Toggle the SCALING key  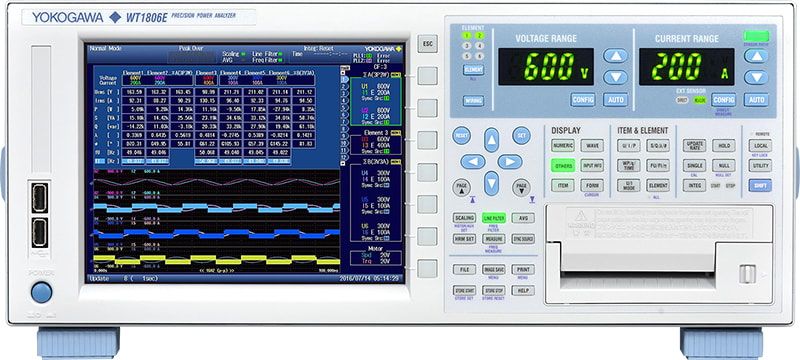click(464, 218)
